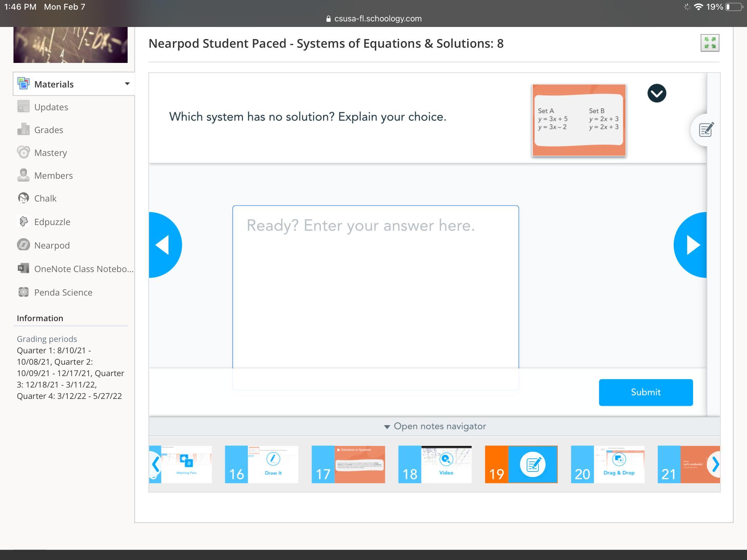Open Nearpod from the sidebar
This screenshot has width=747, height=560.
point(52,245)
